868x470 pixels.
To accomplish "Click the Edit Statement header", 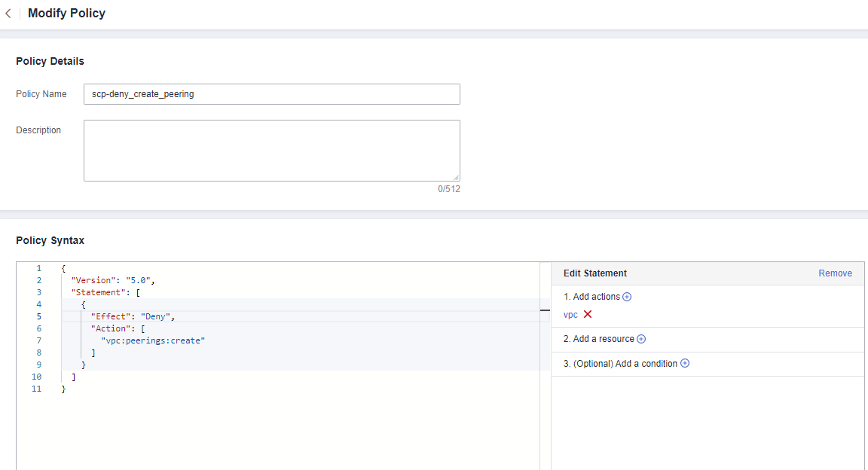I will [595, 273].
